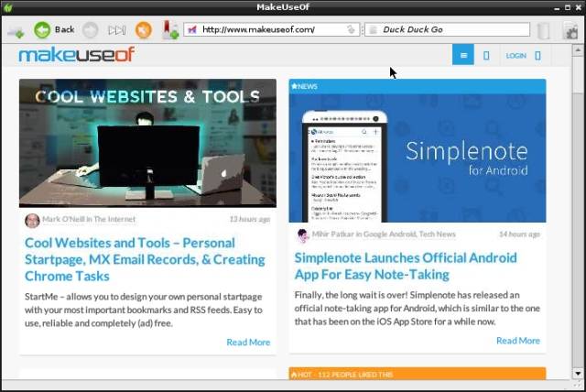Go back with the green Back button
Viewport: 586px width, 392px height.
pos(55,29)
